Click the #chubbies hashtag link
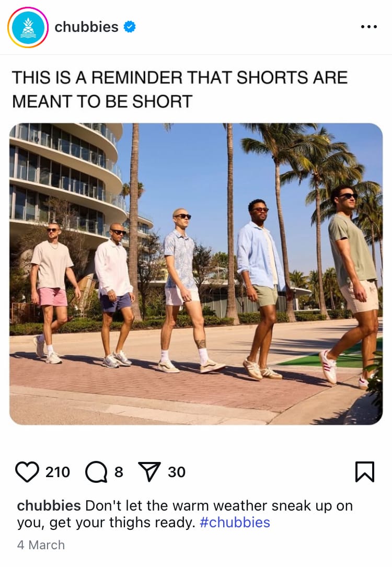The height and width of the screenshot is (567, 392). point(235,523)
